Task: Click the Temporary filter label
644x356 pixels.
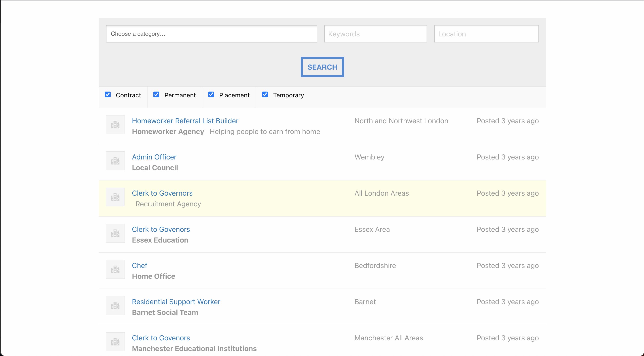Action: click(288, 95)
